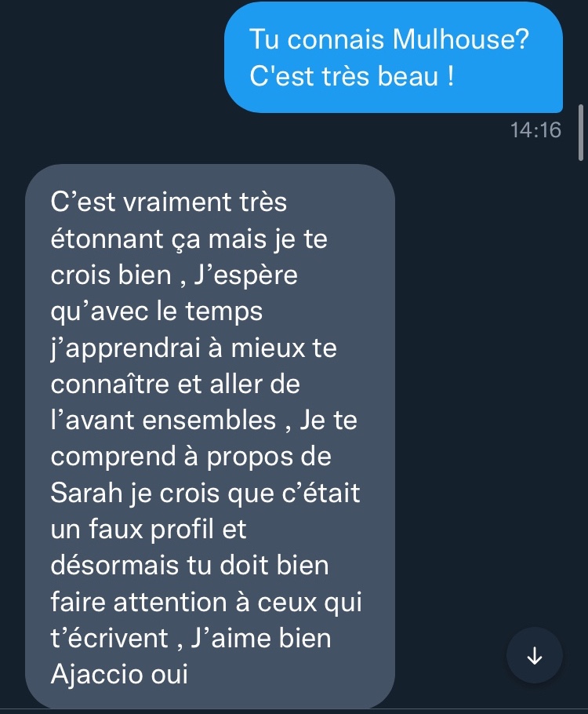Tap the 14:16 timestamp
The width and height of the screenshot is (588, 714).
[x=535, y=130]
